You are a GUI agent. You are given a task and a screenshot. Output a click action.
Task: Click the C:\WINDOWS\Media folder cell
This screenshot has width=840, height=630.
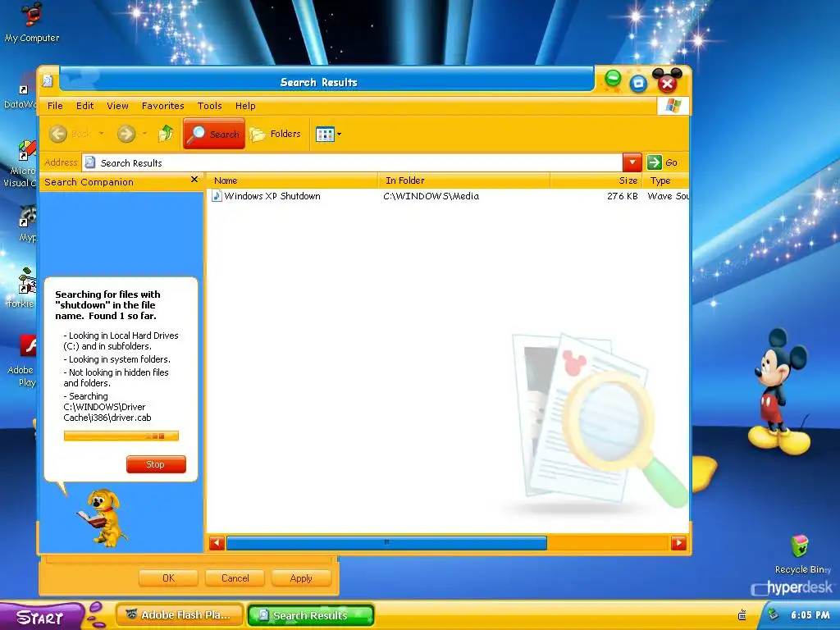[431, 196]
